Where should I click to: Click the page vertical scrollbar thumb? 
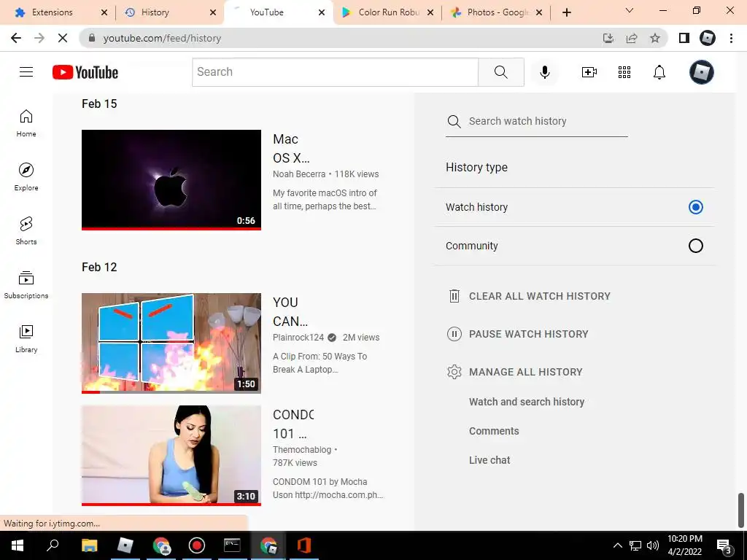click(741, 510)
